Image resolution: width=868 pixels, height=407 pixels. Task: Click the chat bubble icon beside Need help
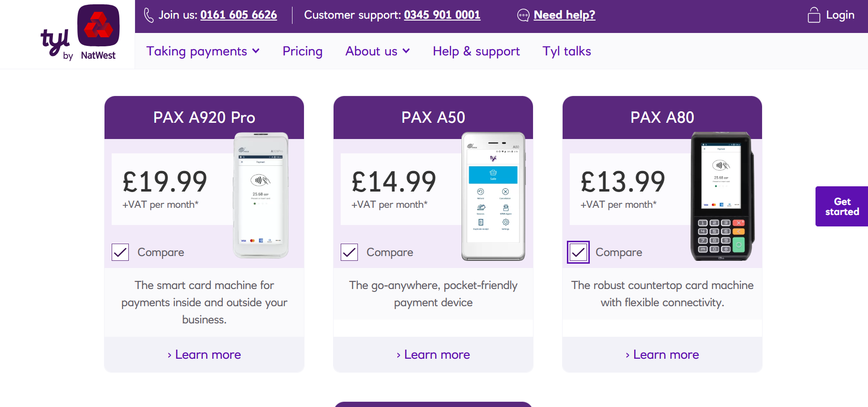click(523, 15)
